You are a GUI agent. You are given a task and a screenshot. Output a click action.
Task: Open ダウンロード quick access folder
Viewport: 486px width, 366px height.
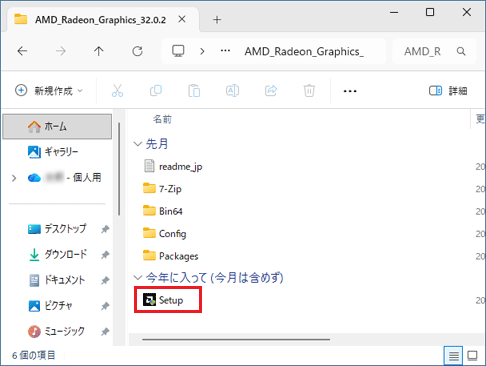58,254
